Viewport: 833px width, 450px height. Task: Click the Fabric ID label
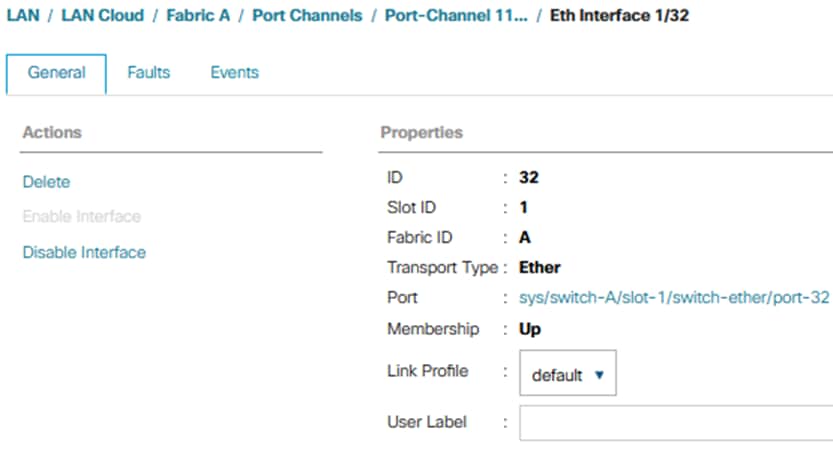420,237
